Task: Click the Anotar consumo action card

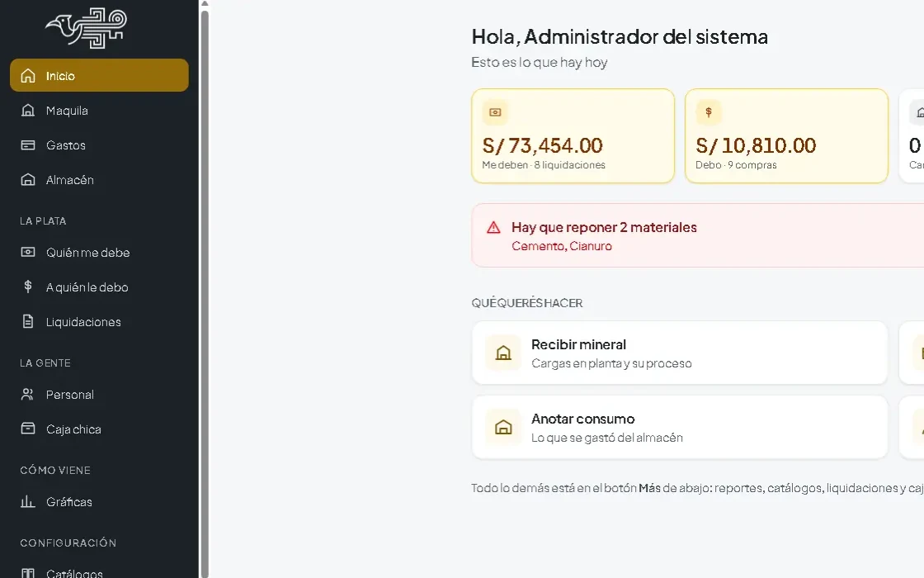Action: tap(680, 427)
